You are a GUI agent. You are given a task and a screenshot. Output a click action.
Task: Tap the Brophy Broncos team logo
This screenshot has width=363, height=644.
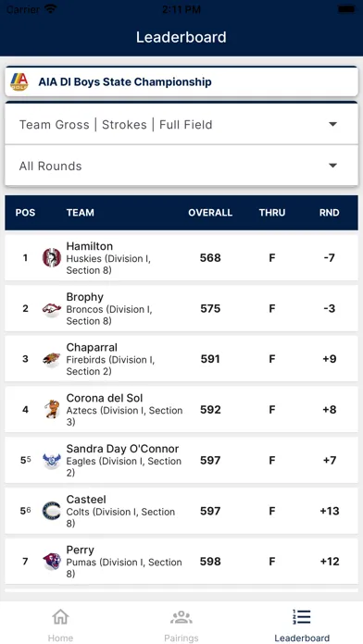pos(52,308)
